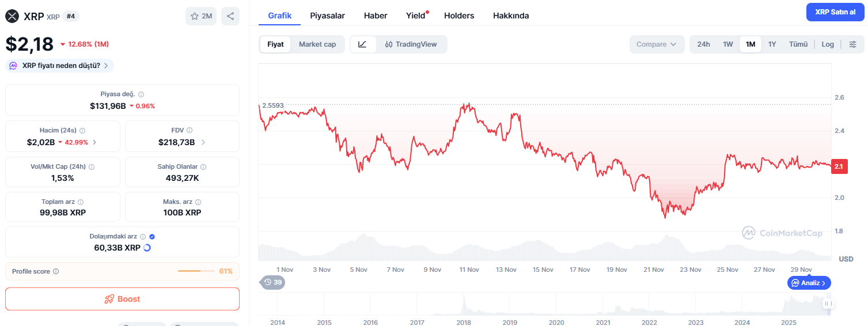Expand FDV details chevron
Viewport: 868px width, 326px height.
point(203,142)
